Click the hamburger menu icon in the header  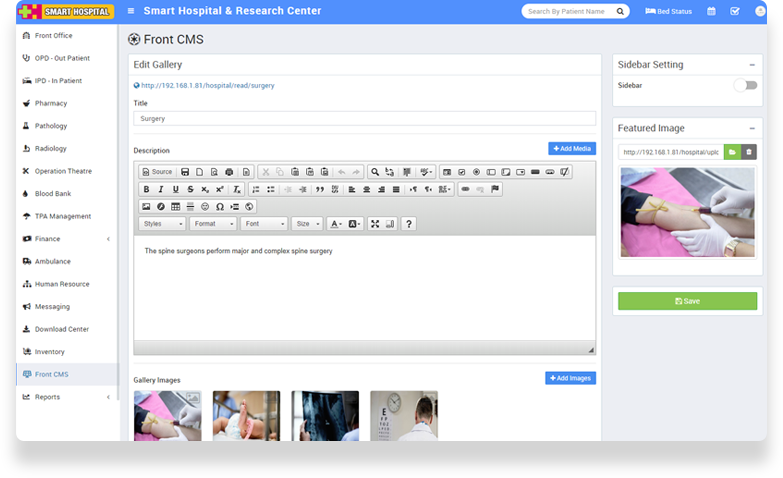point(131,12)
